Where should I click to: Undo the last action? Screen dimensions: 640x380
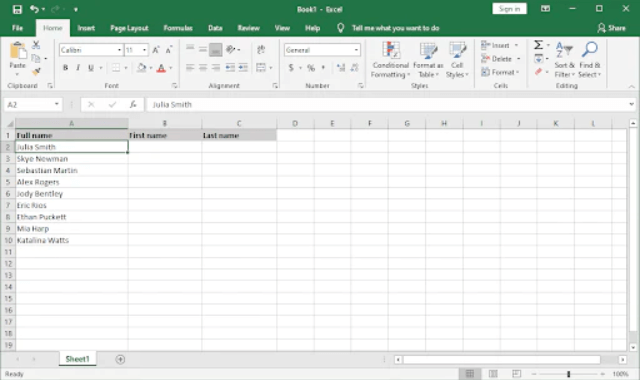tap(34, 9)
